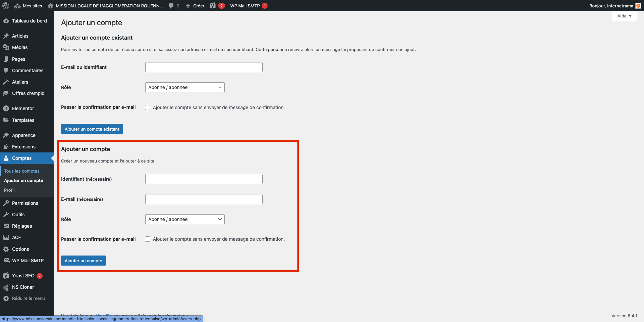Expand the Aide help dropdown
This screenshot has width=644, height=322.
[x=624, y=16]
